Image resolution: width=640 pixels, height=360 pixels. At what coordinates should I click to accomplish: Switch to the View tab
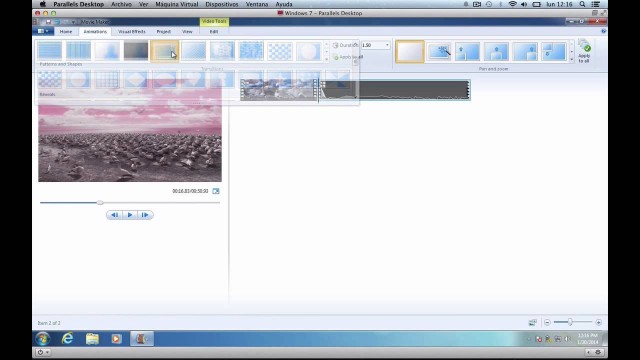point(187,31)
